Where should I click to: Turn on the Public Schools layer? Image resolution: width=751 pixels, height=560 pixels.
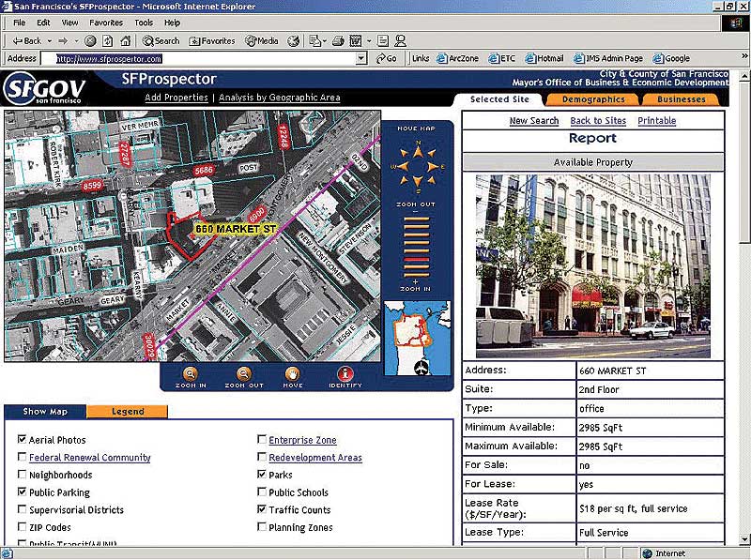pos(262,492)
